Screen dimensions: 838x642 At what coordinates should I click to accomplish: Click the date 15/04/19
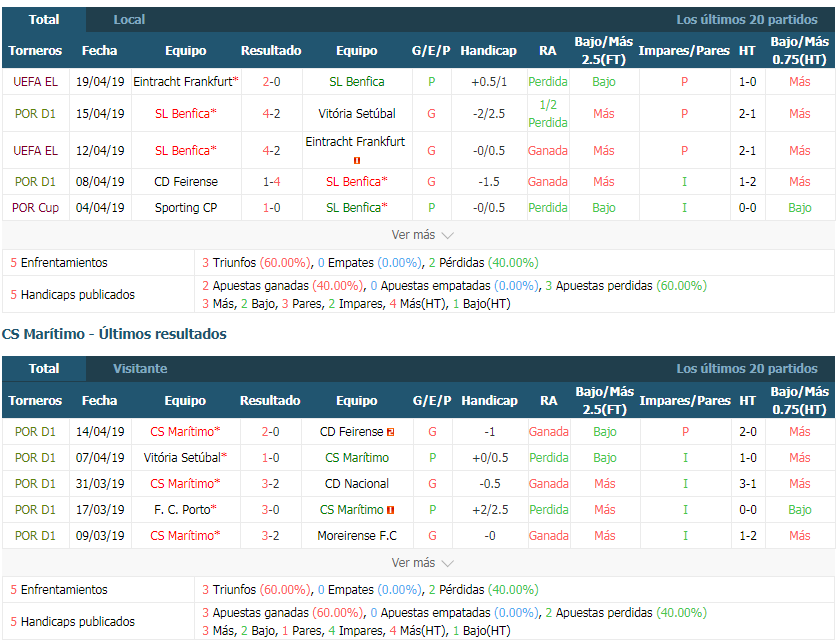tap(100, 114)
